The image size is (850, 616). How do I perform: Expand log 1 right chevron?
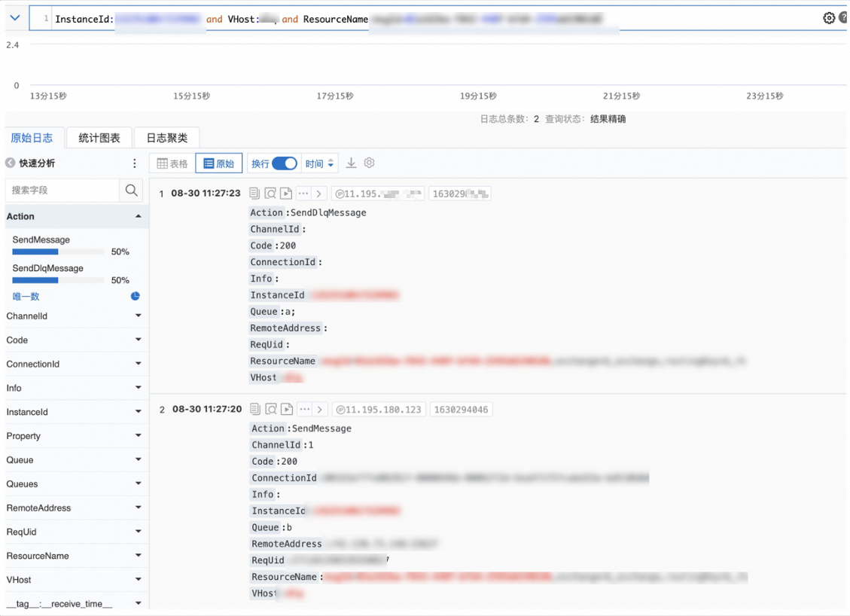tap(318, 193)
